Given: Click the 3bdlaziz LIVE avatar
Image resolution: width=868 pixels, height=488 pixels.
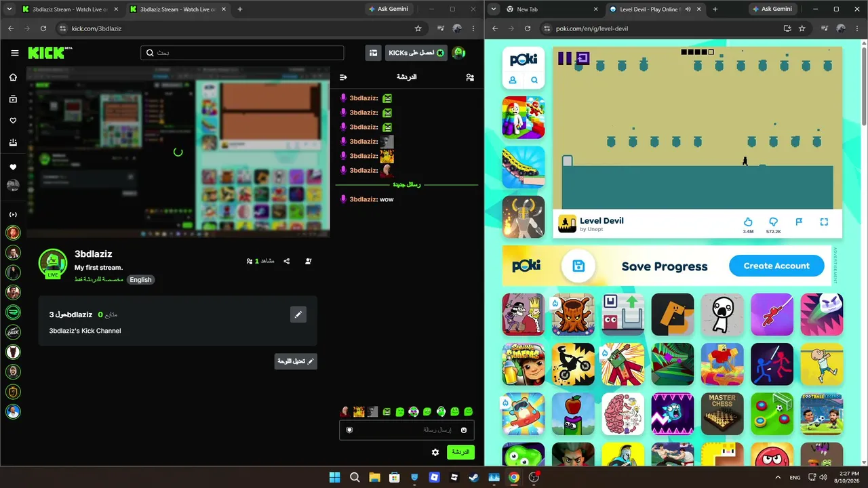Looking at the screenshot, I should (52, 264).
